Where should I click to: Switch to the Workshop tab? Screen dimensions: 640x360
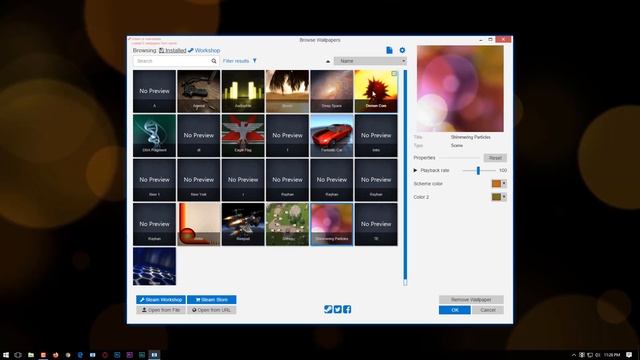(x=204, y=50)
